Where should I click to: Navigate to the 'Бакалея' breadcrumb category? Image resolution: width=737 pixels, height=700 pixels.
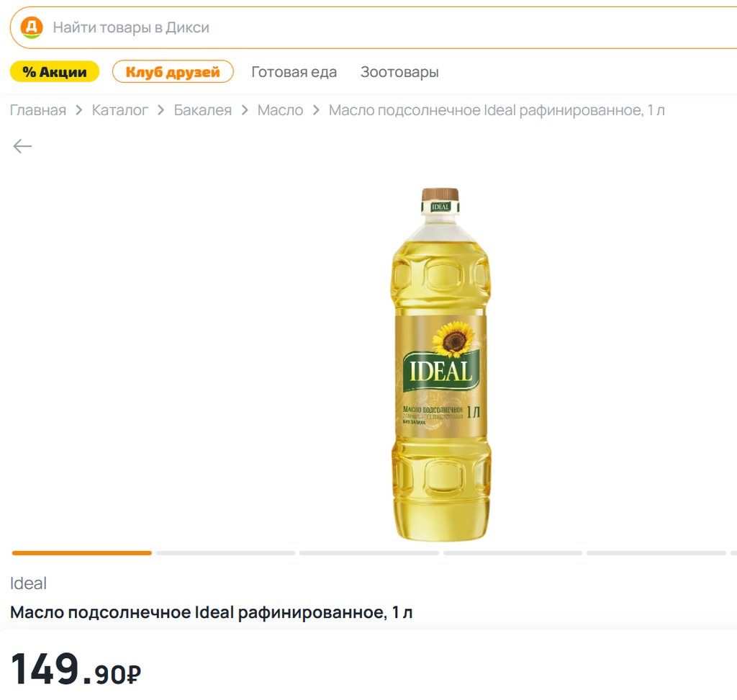pyautogui.click(x=203, y=110)
